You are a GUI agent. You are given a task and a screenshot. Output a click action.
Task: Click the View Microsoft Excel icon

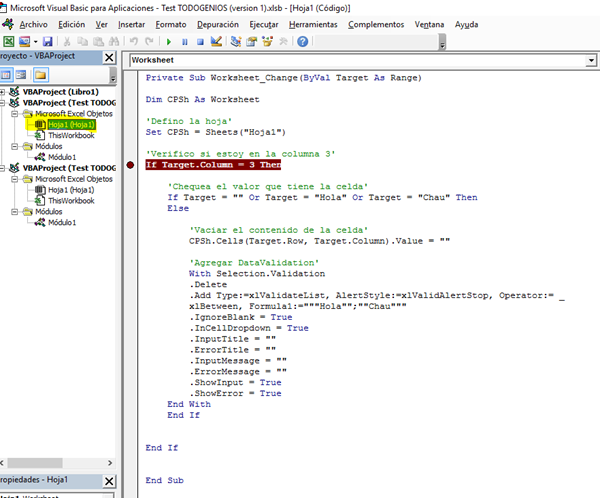[8, 42]
